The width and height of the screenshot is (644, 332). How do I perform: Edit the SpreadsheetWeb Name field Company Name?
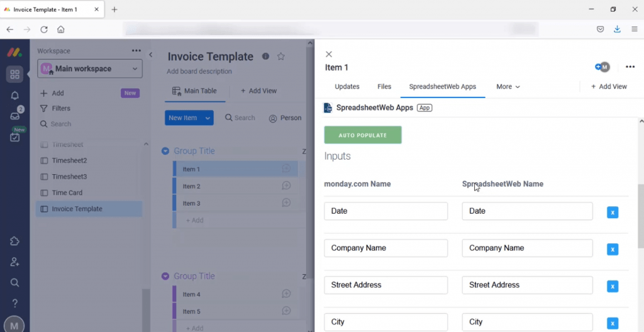[x=528, y=248]
